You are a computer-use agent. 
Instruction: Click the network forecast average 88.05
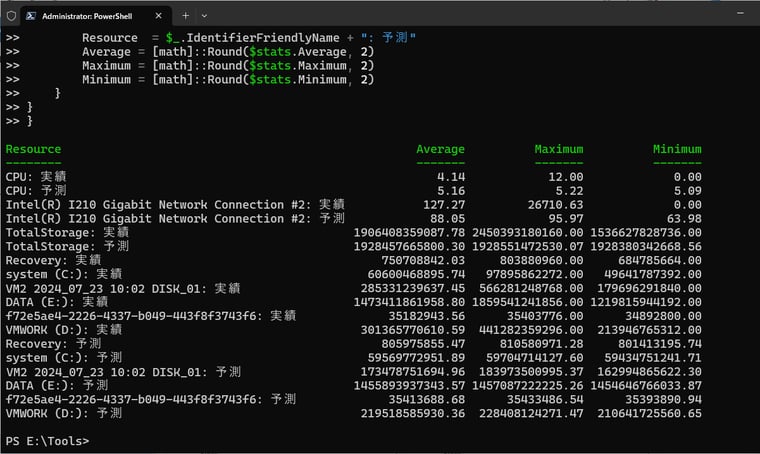tap(447, 219)
